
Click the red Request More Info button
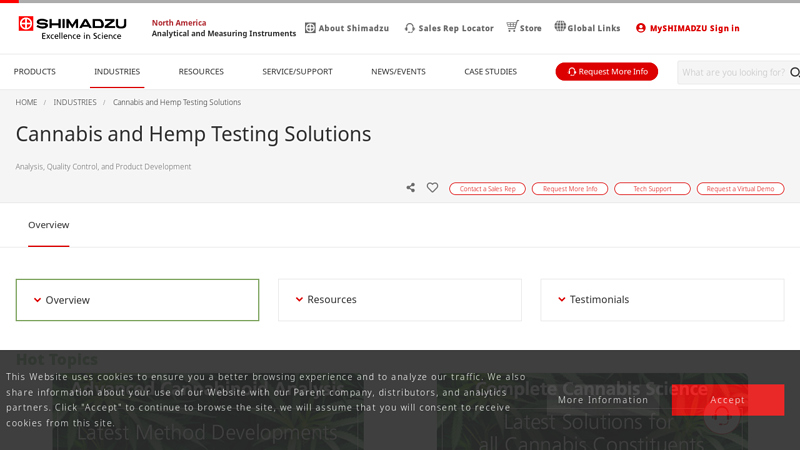pyautogui.click(x=607, y=71)
